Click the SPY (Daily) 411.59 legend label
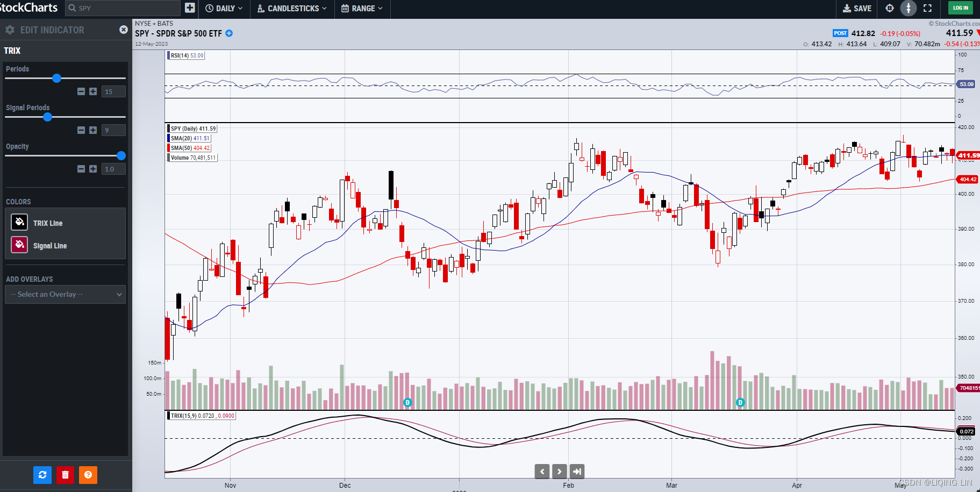This screenshot has width=980, height=492. tap(193, 129)
